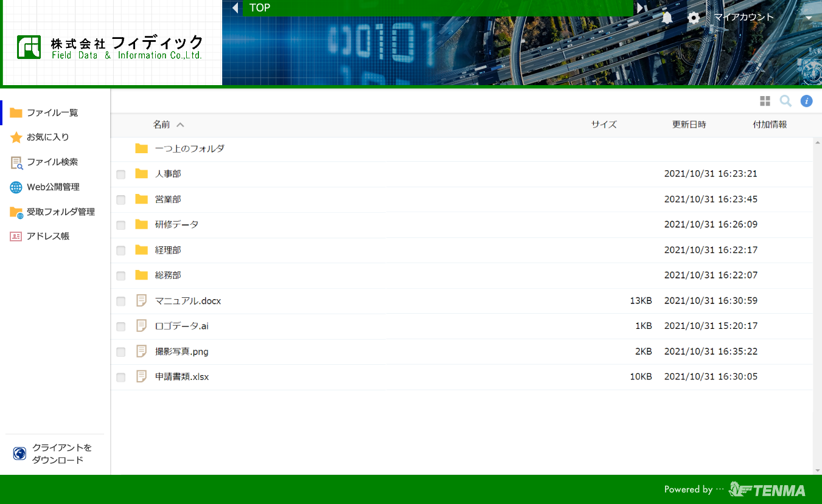Tick the checkbox beside 申請書類.xlsx
This screenshot has width=822, height=504.
pyautogui.click(x=121, y=378)
